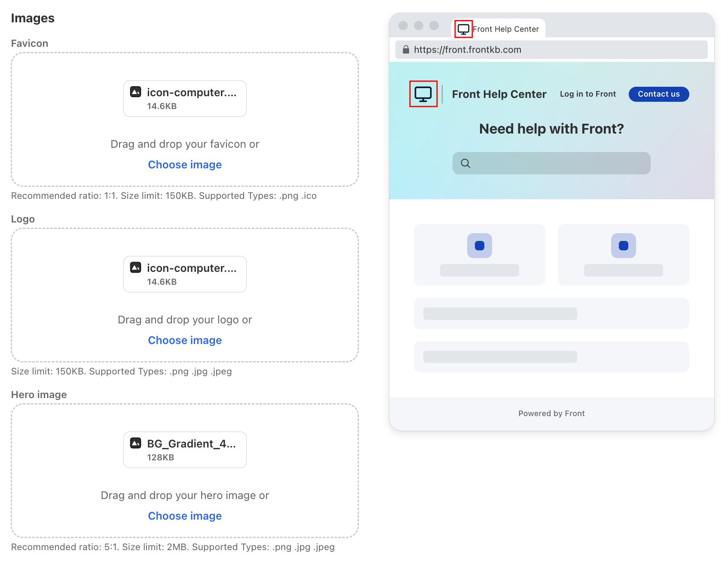Click the Need help with Front? heading
The width and height of the screenshot is (728, 566).
tap(551, 129)
